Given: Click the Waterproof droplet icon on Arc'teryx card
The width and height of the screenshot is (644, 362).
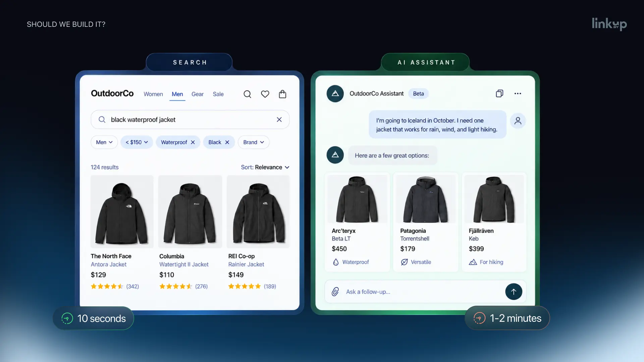Looking at the screenshot, I should pos(336,262).
